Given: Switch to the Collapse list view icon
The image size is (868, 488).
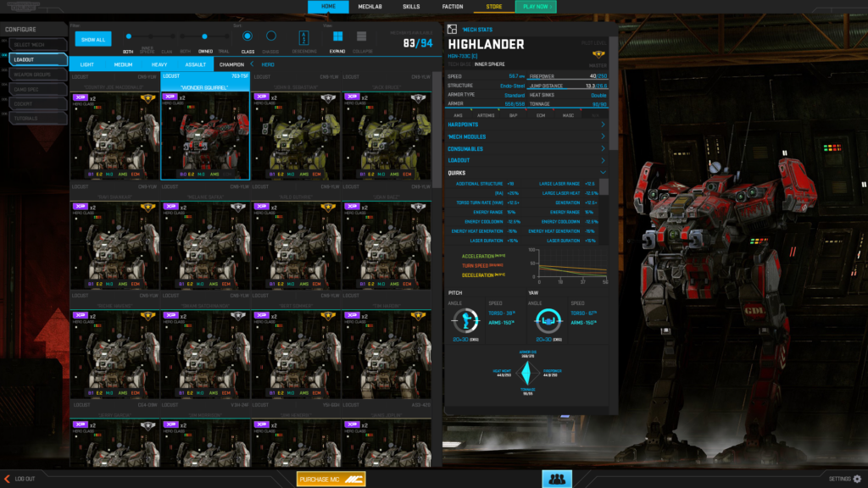Looking at the screenshot, I should pyautogui.click(x=361, y=36).
